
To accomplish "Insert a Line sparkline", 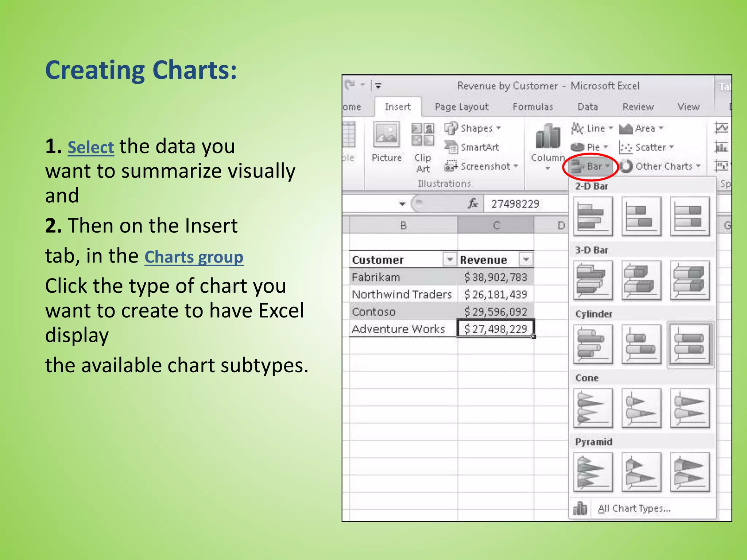I will pyautogui.click(x=721, y=128).
